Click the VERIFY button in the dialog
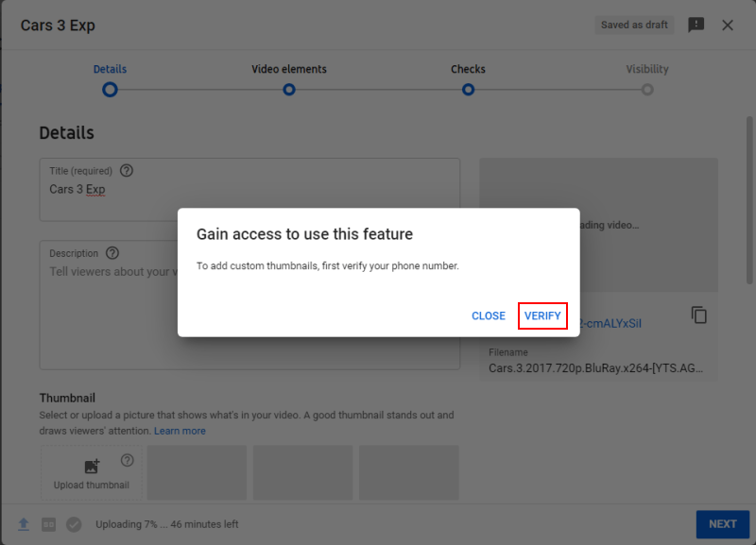The image size is (756, 545). (542, 315)
